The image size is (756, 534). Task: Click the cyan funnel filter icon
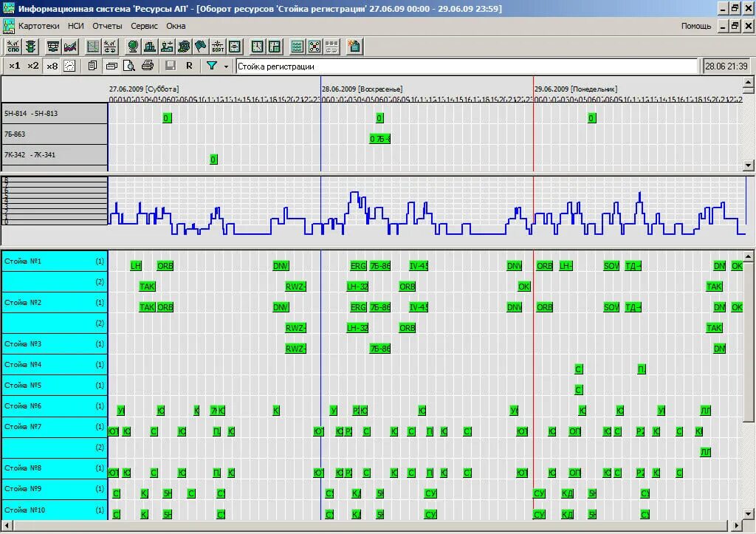click(212, 66)
